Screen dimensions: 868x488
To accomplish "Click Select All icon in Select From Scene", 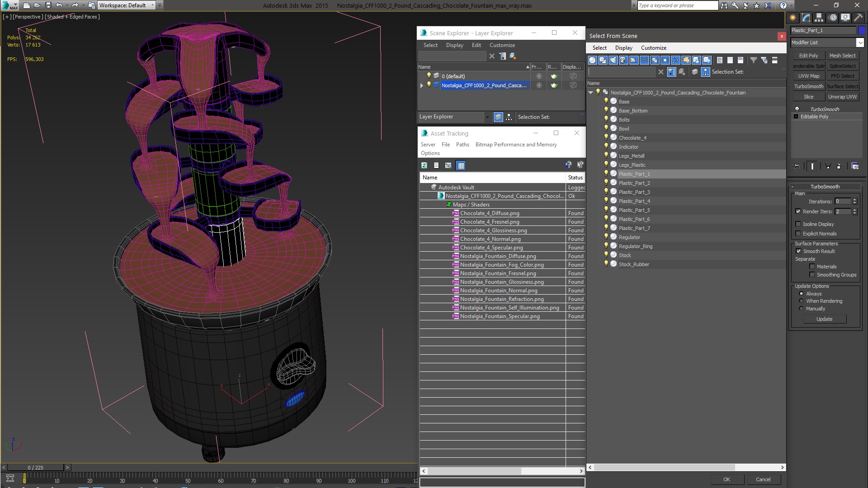I will pos(719,60).
